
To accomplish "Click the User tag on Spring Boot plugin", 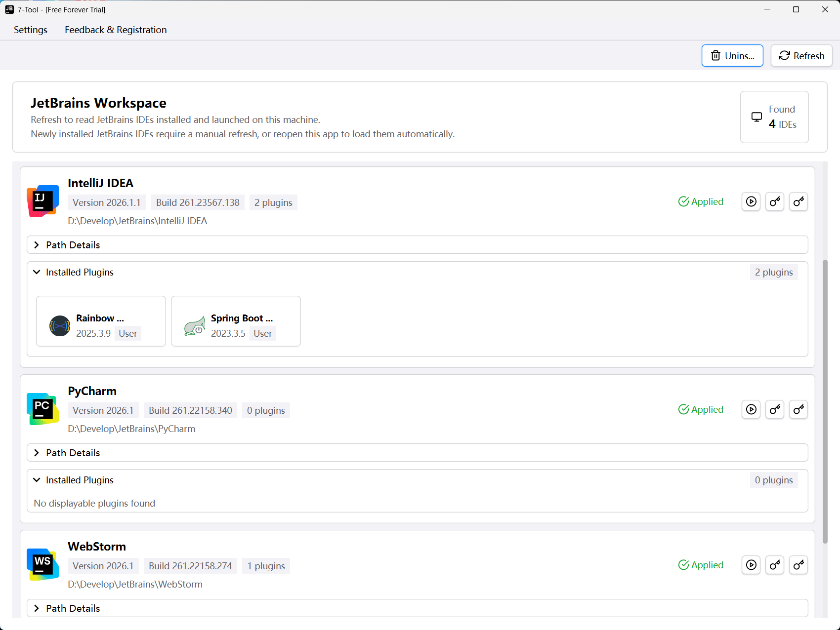I will coord(263,333).
